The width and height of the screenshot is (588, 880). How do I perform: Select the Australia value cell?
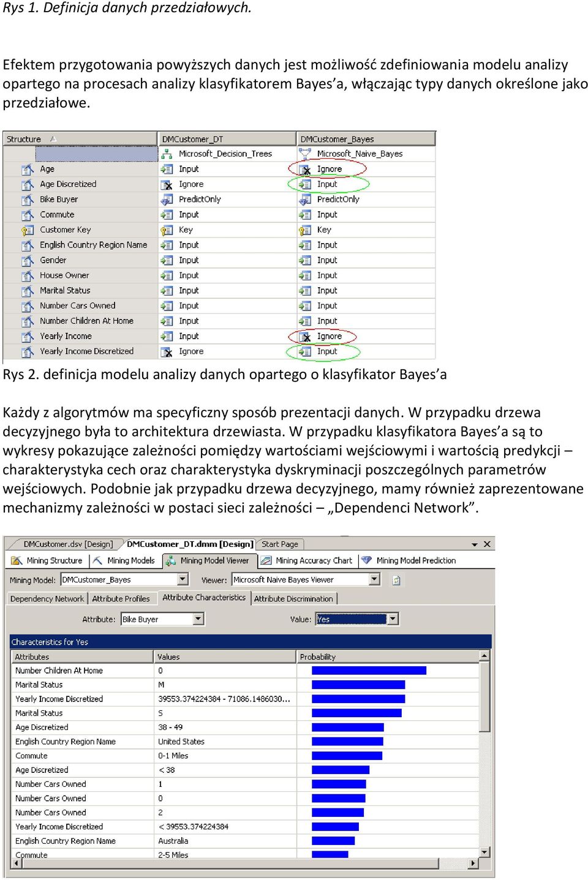click(x=225, y=841)
